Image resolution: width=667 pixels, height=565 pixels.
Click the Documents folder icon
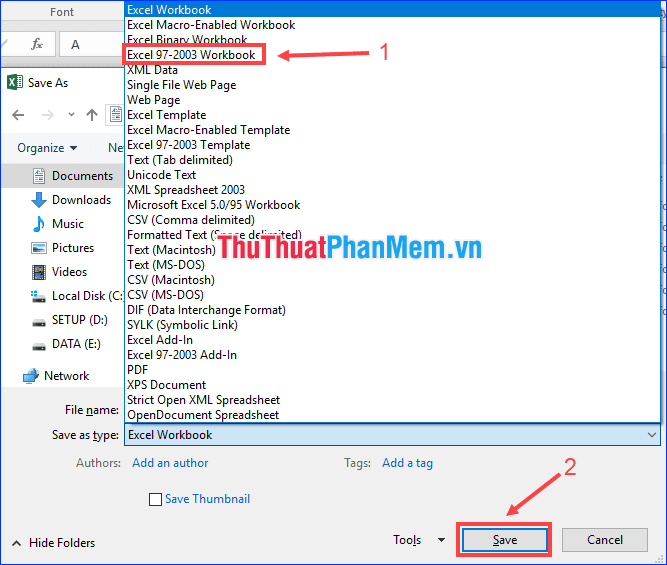pos(39,176)
